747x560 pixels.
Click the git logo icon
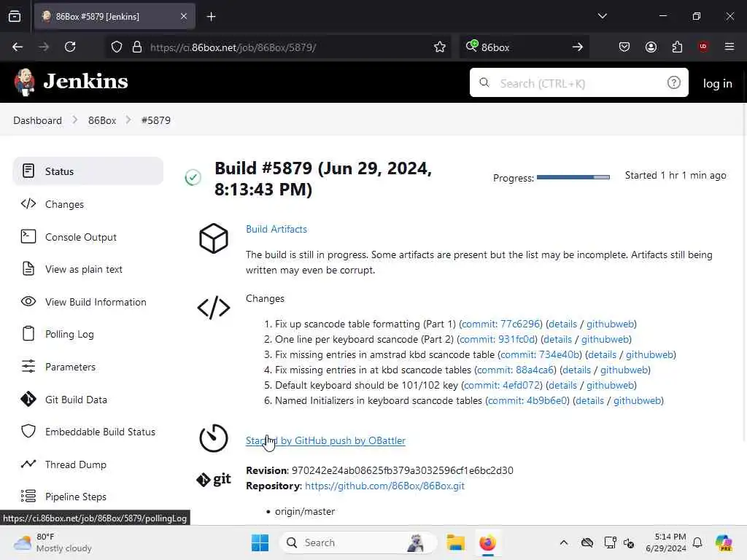click(x=214, y=479)
